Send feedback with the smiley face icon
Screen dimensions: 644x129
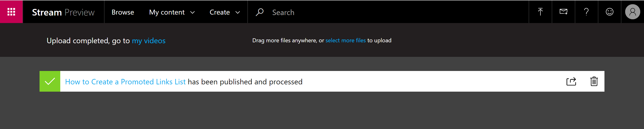pyautogui.click(x=609, y=12)
